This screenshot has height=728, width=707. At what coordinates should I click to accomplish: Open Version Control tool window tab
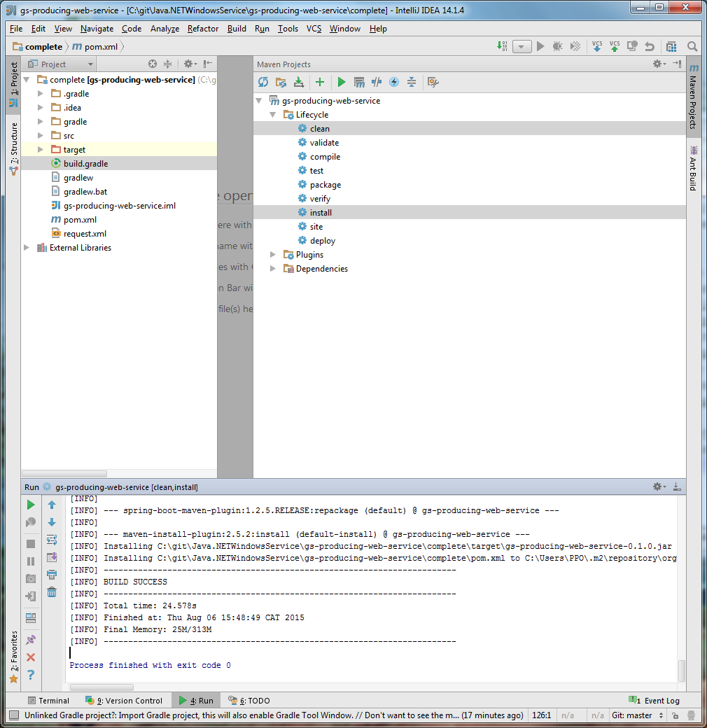124,701
